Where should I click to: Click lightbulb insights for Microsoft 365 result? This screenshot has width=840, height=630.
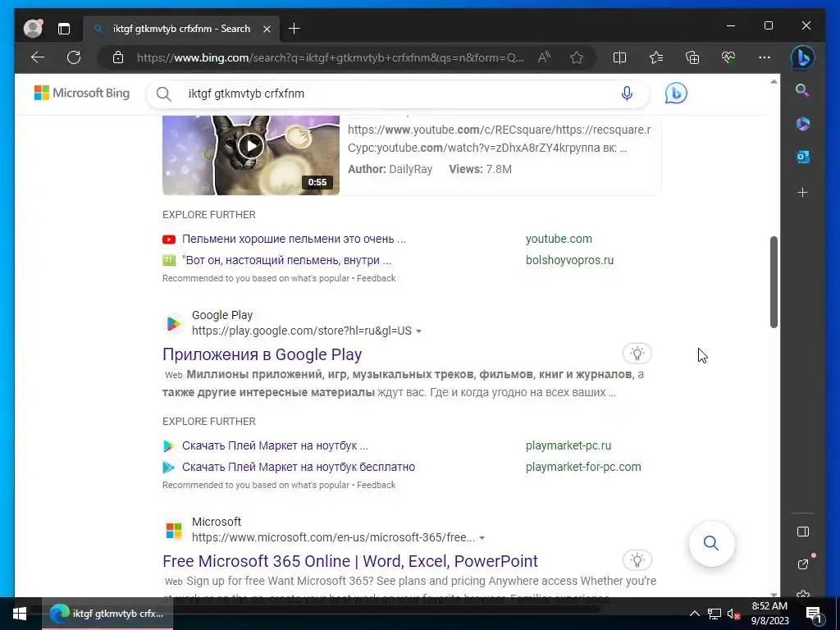(x=637, y=559)
